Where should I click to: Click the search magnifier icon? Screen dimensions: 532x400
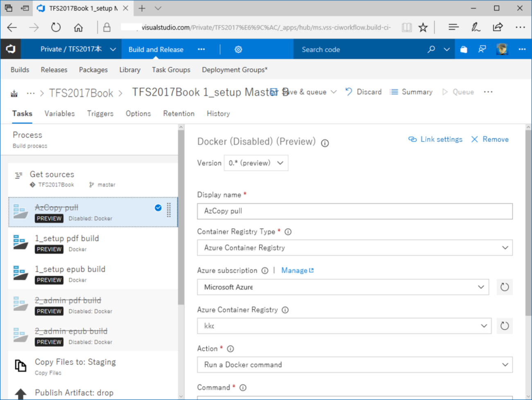click(431, 49)
